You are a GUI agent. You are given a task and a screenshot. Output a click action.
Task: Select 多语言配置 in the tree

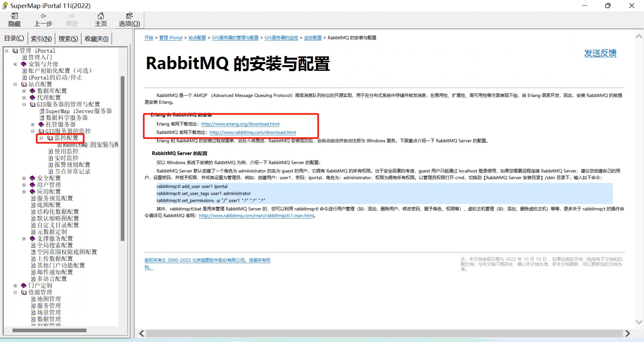coord(52,279)
